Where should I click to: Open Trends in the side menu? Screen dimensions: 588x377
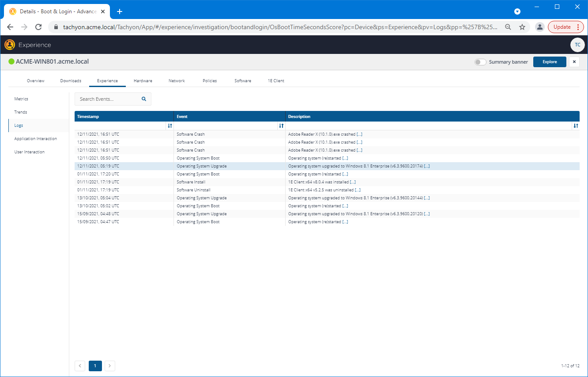(x=21, y=112)
